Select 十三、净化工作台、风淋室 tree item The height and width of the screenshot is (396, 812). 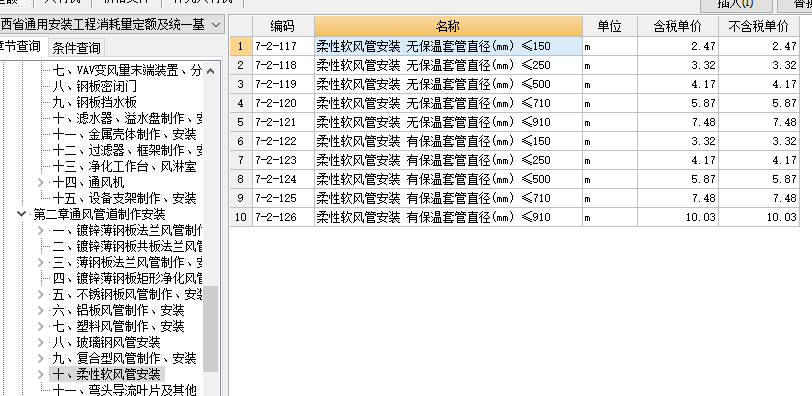[124, 167]
